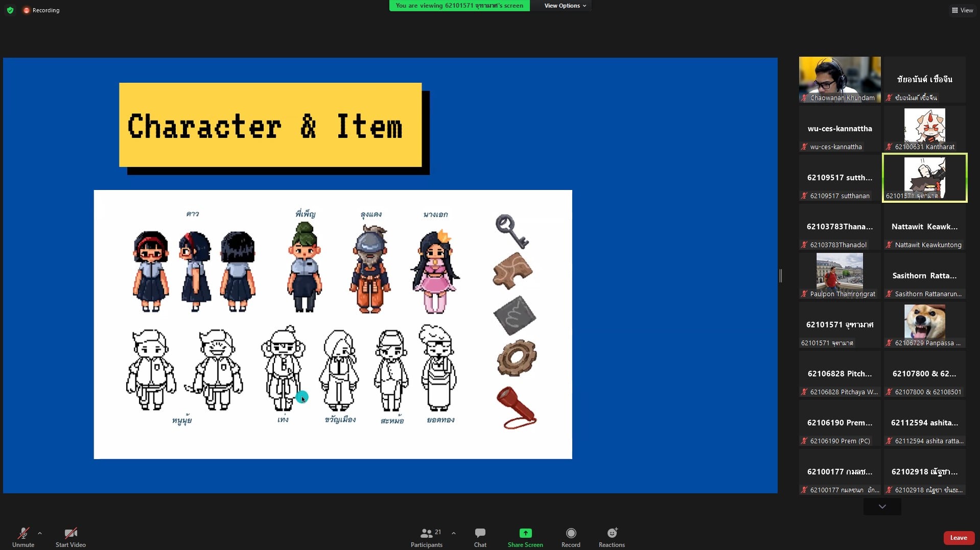Click the Recording indicator at top left
The height and width of the screenshot is (550, 980).
coord(41,10)
